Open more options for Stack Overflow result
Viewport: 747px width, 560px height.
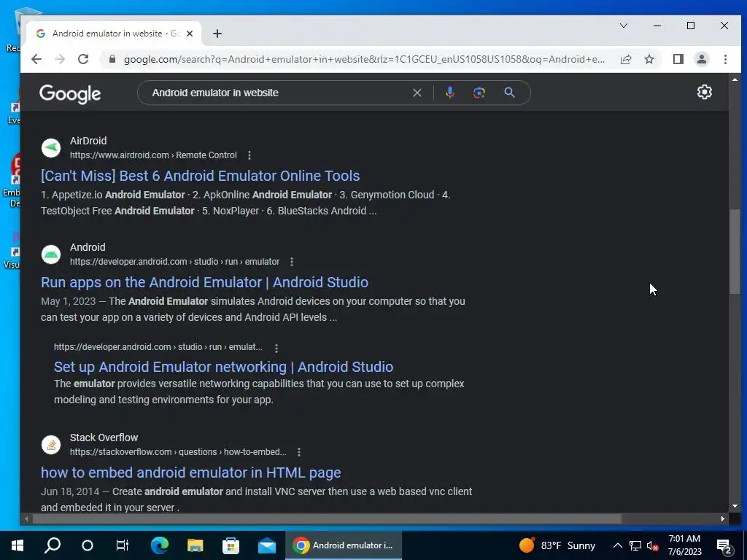coord(298,452)
